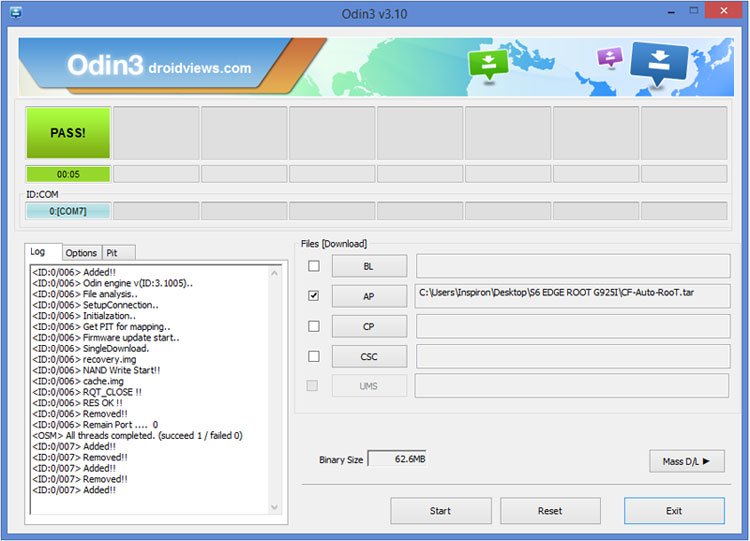Click the UMS file path field
Image resolution: width=750 pixels, height=541 pixels.
[x=572, y=386]
